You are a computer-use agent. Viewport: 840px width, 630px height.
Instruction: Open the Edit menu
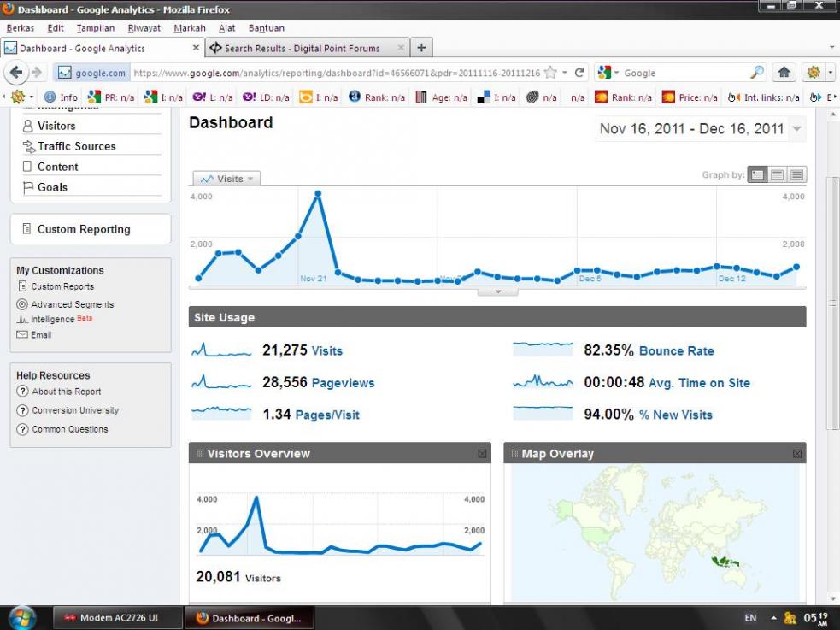(x=56, y=28)
